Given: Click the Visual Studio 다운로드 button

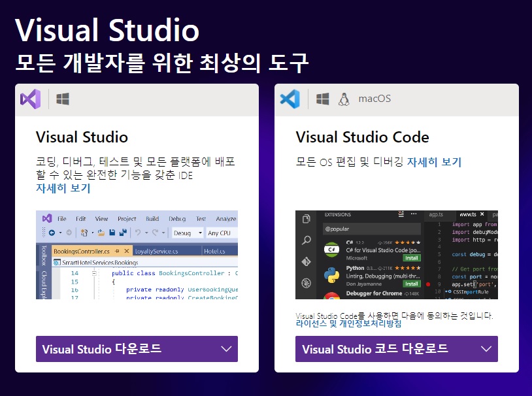Looking at the screenshot, I should tap(137, 349).
